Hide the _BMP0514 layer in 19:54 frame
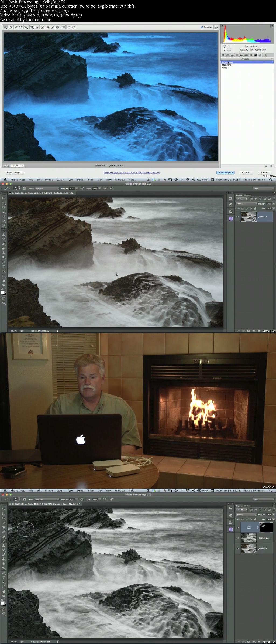 (238, 217)
